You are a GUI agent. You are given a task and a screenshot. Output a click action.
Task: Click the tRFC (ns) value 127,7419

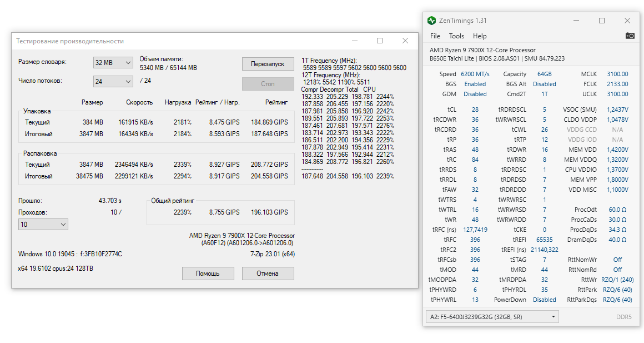[x=475, y=230]
